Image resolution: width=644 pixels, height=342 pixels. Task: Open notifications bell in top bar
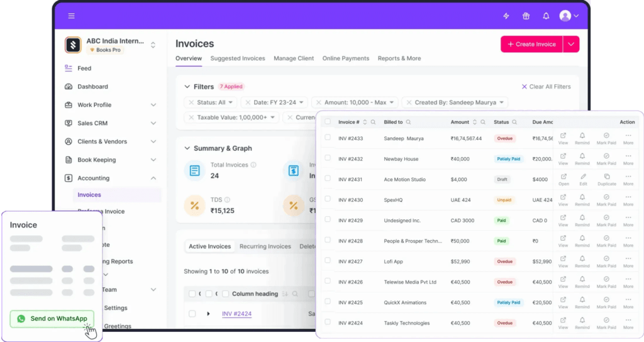coord(546,16)
